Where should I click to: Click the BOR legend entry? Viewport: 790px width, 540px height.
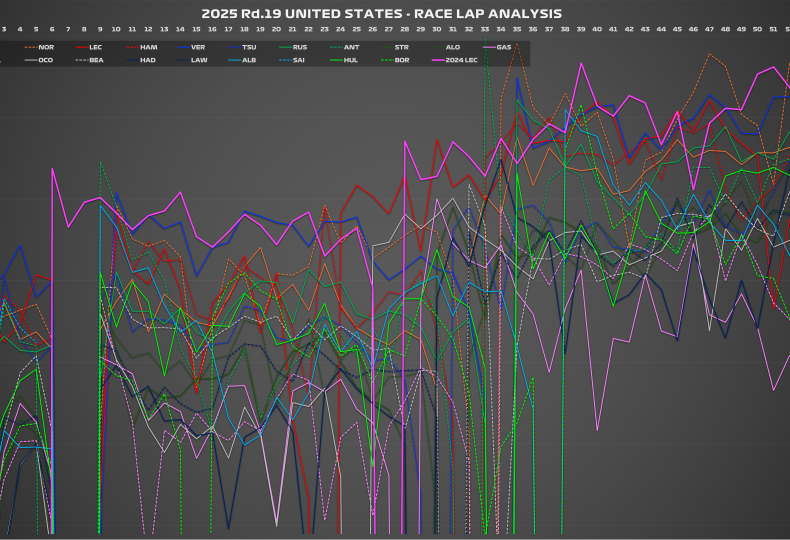[x=402, y=60]
